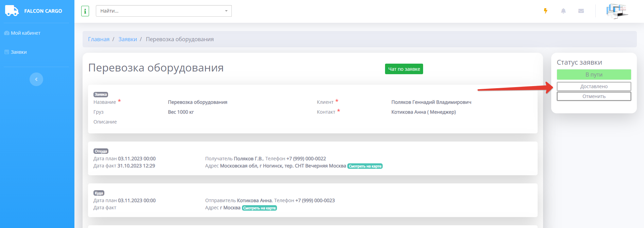Viewport: 644px width, 228px height.
Task: Click into the Найти search field
Action: 160,11
